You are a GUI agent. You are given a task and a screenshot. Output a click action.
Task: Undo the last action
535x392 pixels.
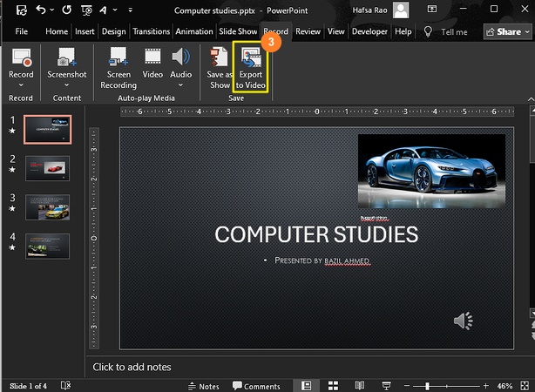point(41,10)
